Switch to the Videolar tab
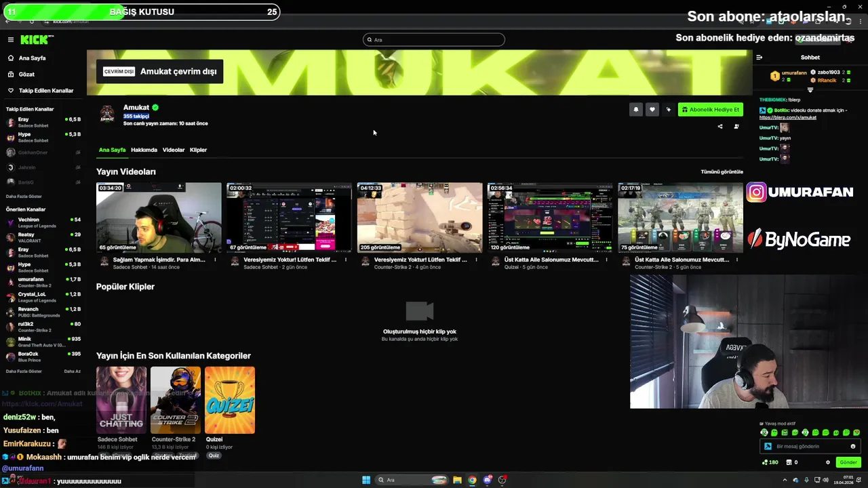 pos(174,150)
